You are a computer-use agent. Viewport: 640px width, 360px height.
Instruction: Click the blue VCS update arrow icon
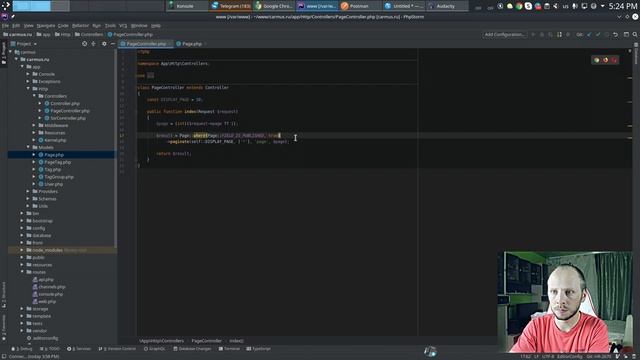pyautogui.click(x=589, y=35)
